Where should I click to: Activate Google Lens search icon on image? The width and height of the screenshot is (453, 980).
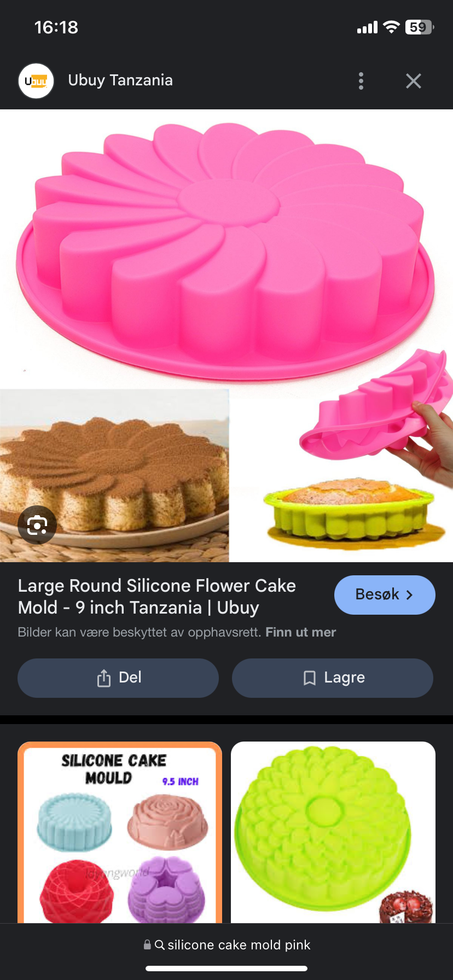37,526
